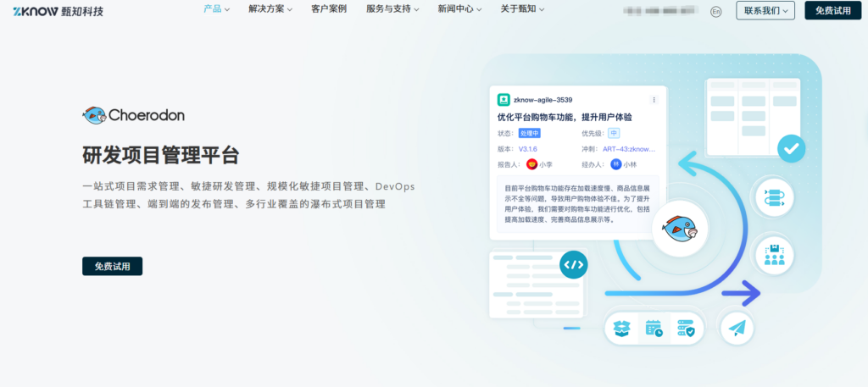The height and width of the screenshot is (387, 868).
Task: Click the issue title 优化平台购物车功能
Action: pyautogui.click(x=565, y=117)
